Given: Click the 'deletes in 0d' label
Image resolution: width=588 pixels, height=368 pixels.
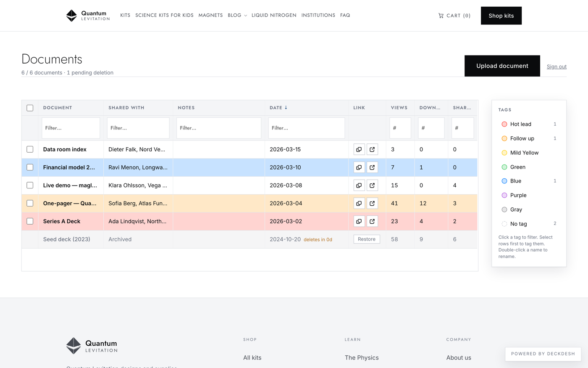Looking at the screenshot, I should 318,240.
